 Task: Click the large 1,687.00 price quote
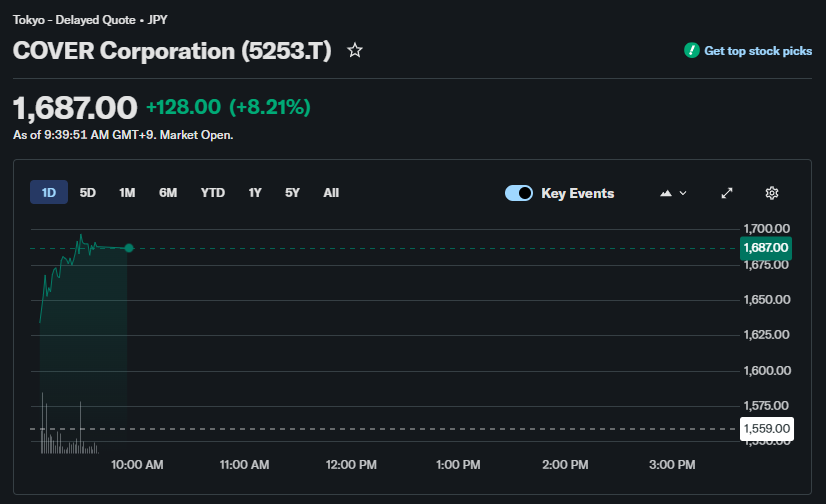pyautogui.click(x=75, y=108)
